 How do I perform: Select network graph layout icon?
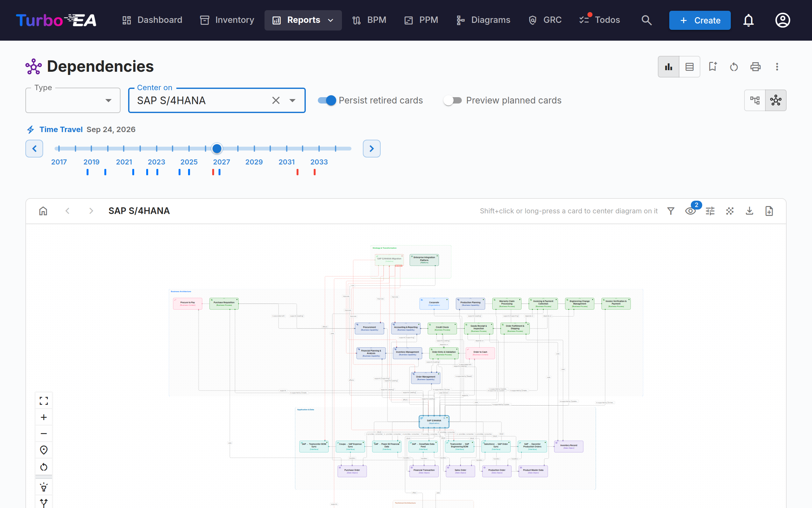coord(776,100)
